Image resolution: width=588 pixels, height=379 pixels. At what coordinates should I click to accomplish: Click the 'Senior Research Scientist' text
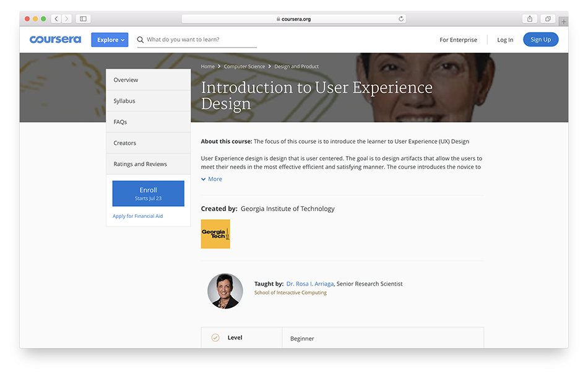click(370, 284)
